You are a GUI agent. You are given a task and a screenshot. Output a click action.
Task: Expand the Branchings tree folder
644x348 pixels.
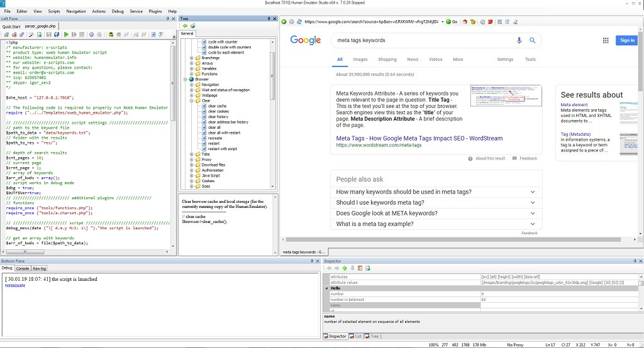[x=191, y=58]
